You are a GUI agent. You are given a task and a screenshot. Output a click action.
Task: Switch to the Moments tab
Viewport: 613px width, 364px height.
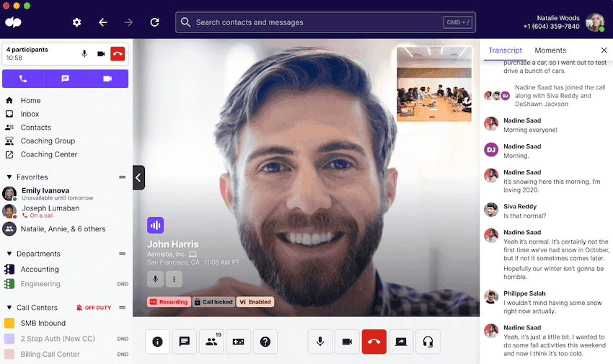point(550,50)
